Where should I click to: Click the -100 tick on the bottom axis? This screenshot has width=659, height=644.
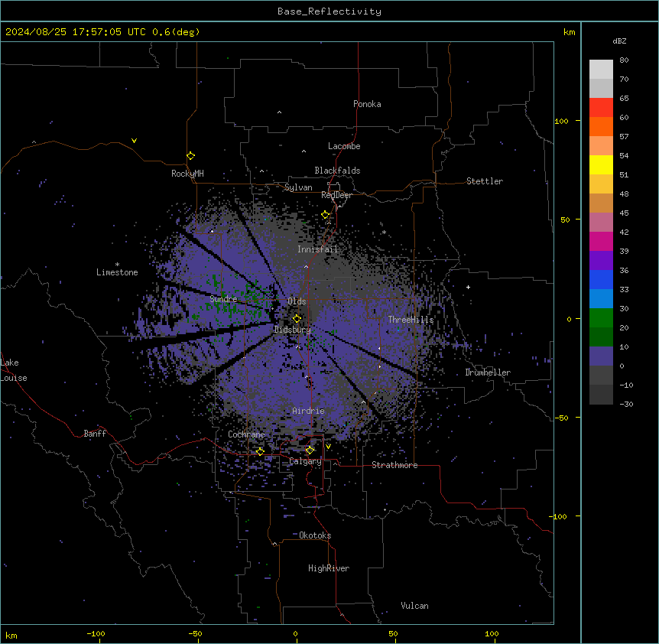click(x=96, y=633)
